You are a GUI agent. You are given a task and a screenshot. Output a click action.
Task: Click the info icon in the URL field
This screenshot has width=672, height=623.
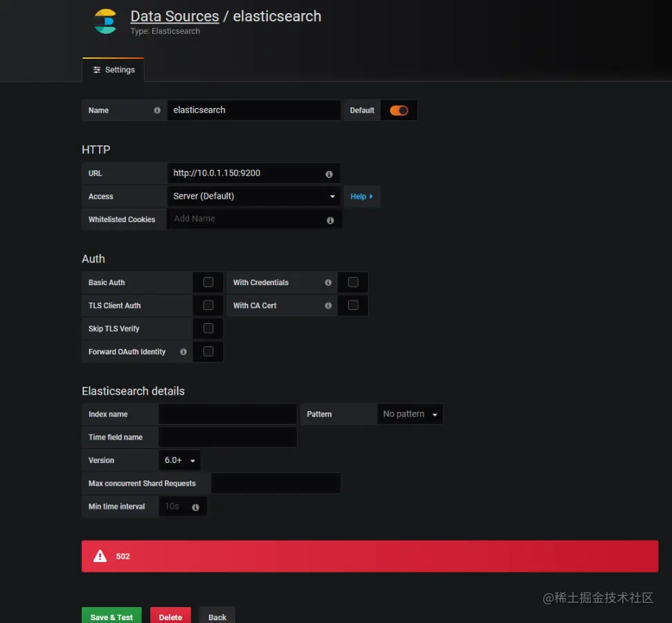coord(329,174)
